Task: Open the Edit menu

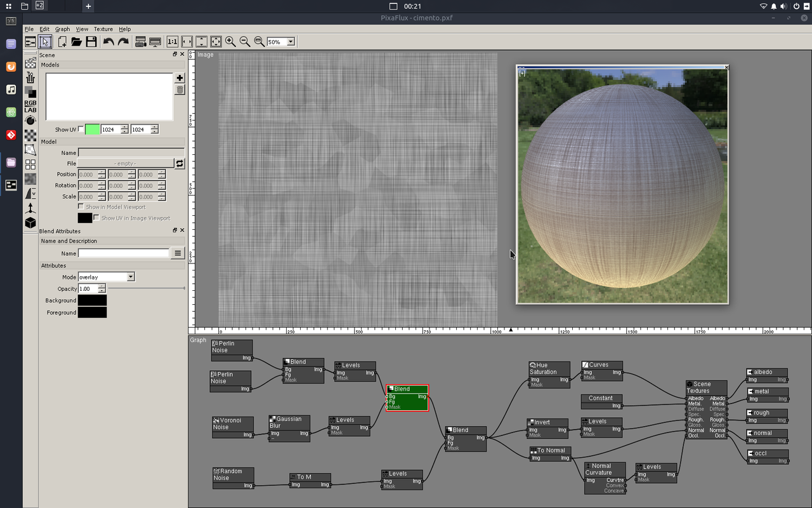Action: [x=44, y=29]
